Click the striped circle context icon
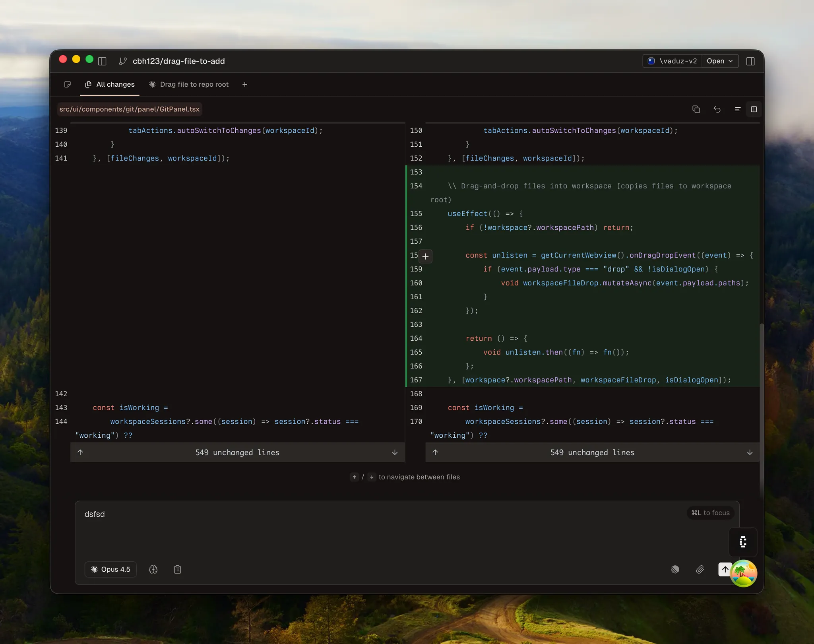This screenshot has height=644, width=814. point(675,570)
